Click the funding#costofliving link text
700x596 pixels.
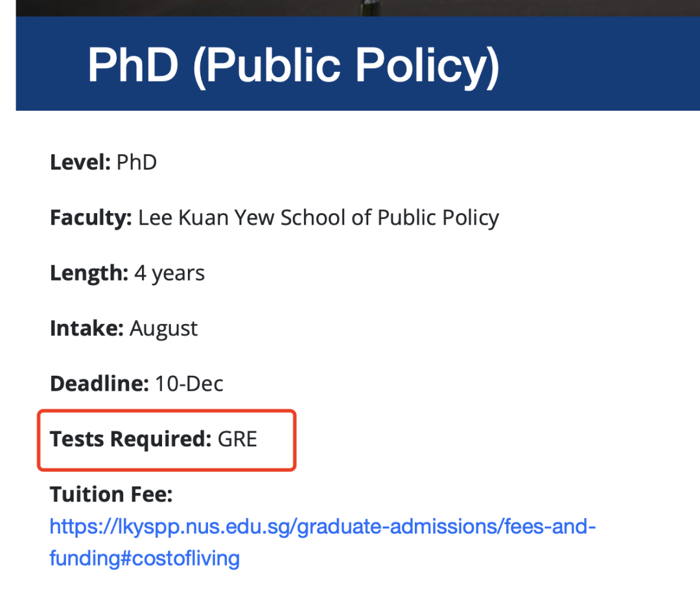[145, 558]
